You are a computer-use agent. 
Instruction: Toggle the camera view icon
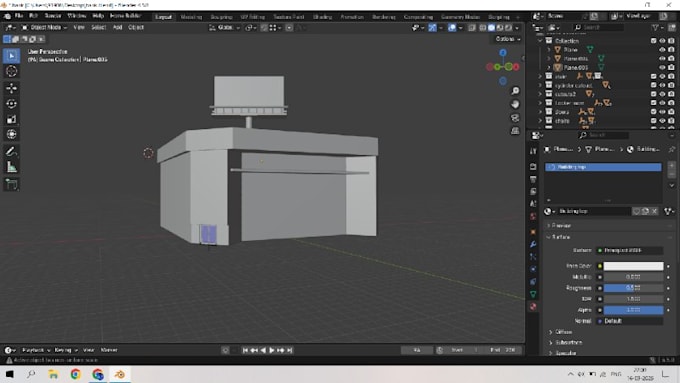[x=515, y=118]
